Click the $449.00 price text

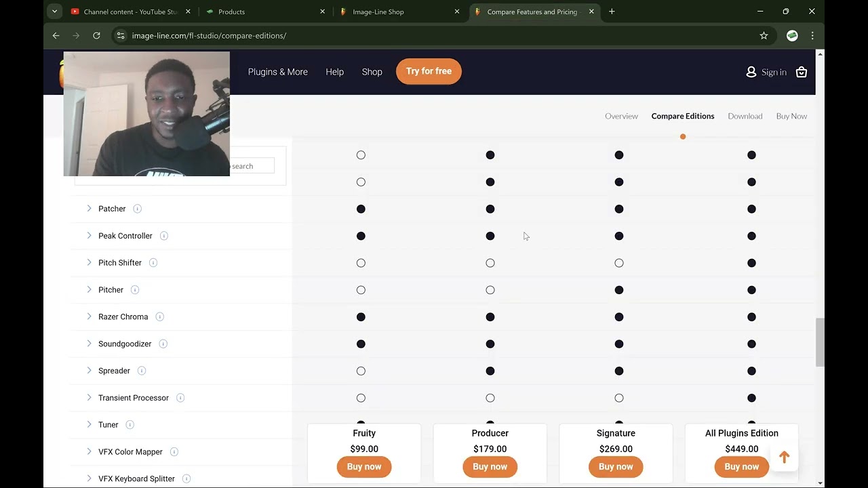(x=742, y=449)
